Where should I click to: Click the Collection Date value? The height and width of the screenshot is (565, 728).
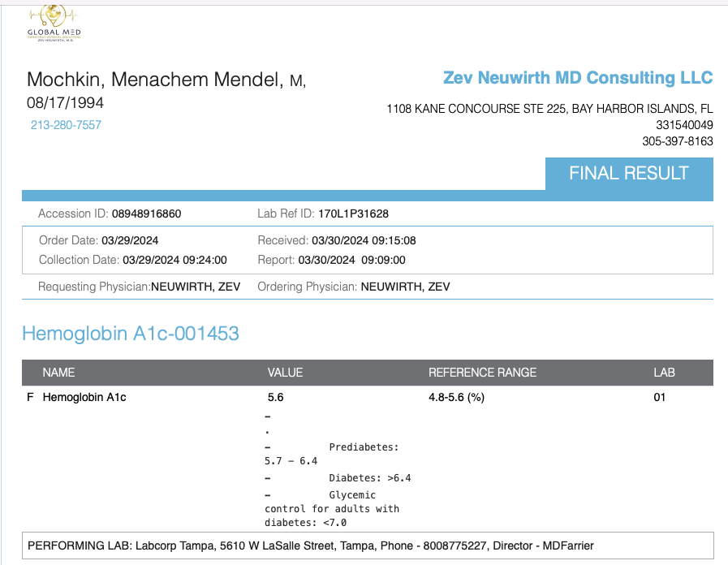[174, 260]
